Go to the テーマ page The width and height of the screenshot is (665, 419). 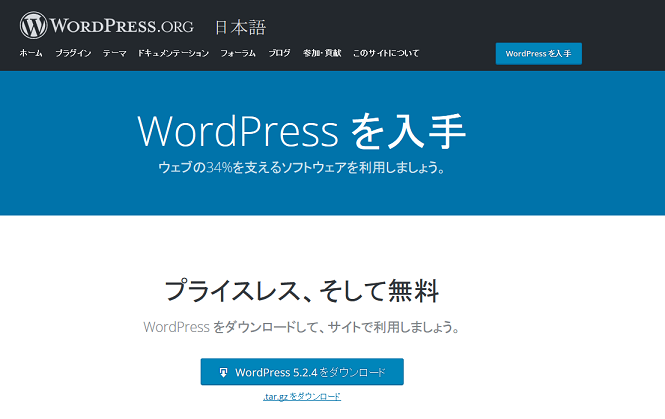point(115,53)
